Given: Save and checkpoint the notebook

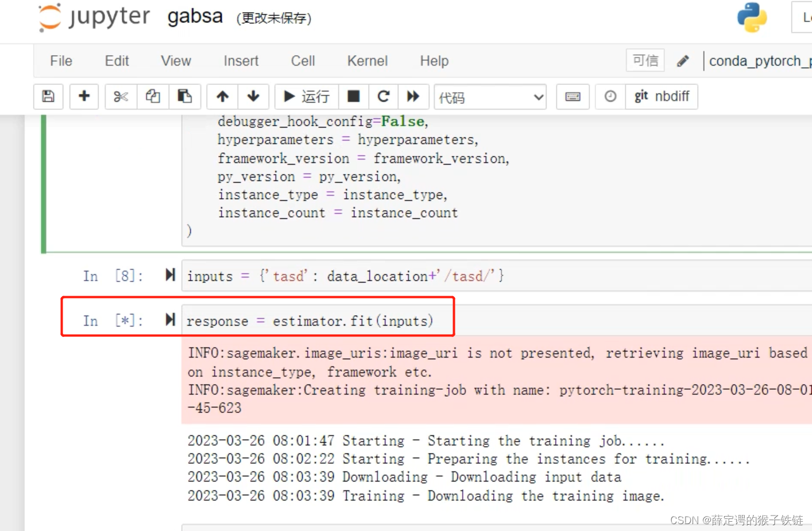Looking at the screenshot, I should 49,96.
